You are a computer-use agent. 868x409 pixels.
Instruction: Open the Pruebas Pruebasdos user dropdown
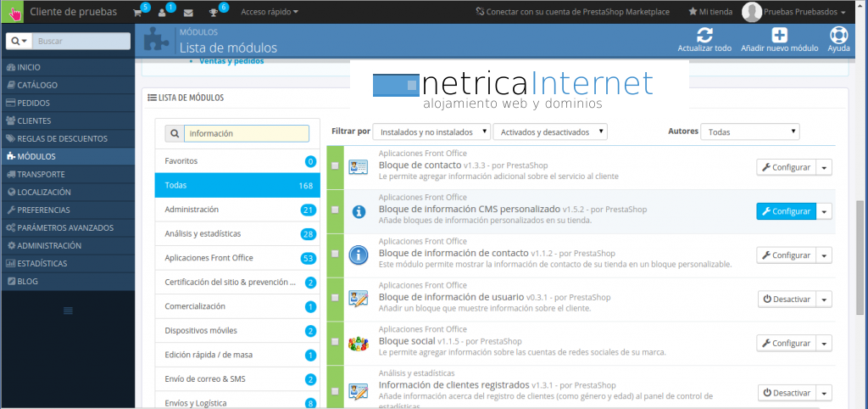coord(804,12)
